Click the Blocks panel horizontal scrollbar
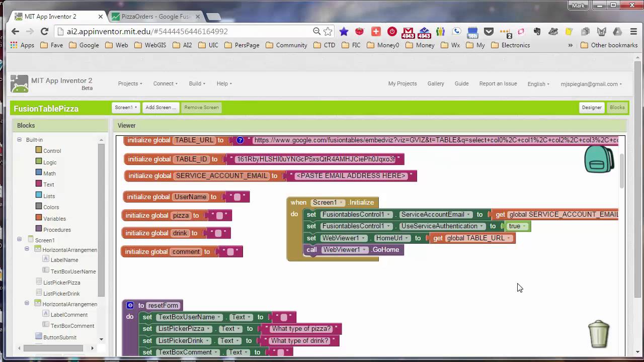Image resolution: width=644 pixels, height=362 pixels. [53, 348]
